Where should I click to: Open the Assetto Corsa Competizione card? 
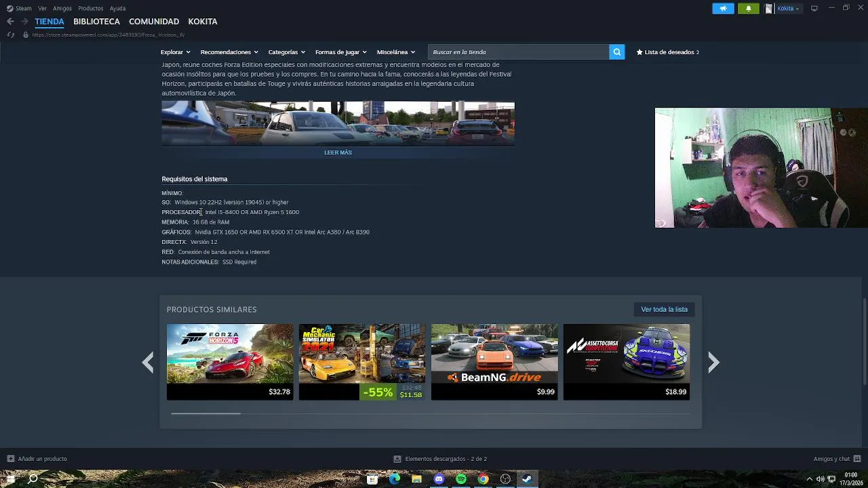(x=627, y=361)
